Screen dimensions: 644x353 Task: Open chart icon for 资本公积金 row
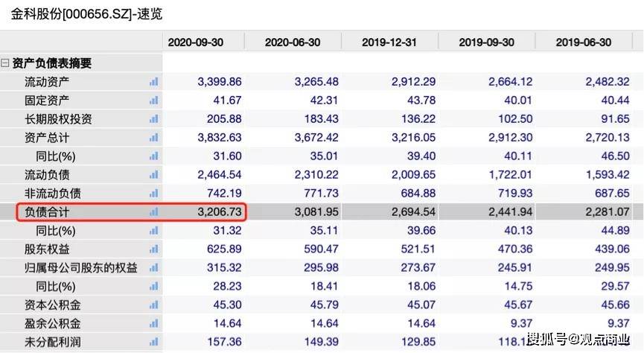click(153, 305)
